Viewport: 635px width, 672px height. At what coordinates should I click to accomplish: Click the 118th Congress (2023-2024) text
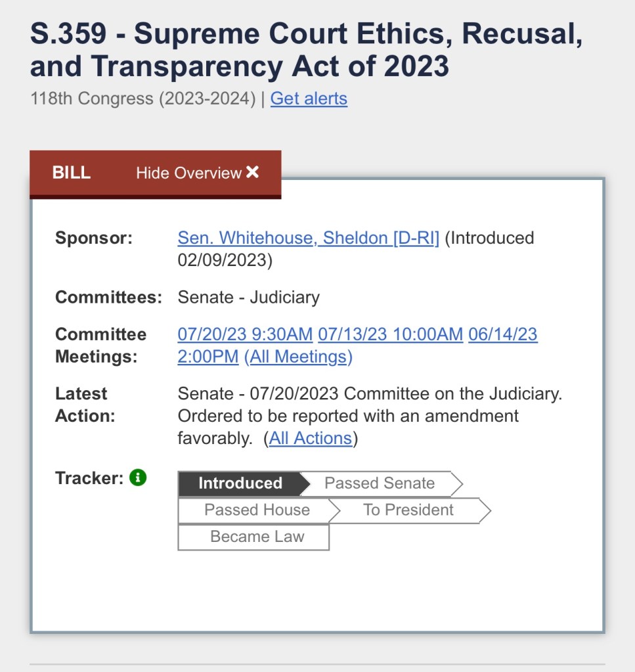pos(142,99)
